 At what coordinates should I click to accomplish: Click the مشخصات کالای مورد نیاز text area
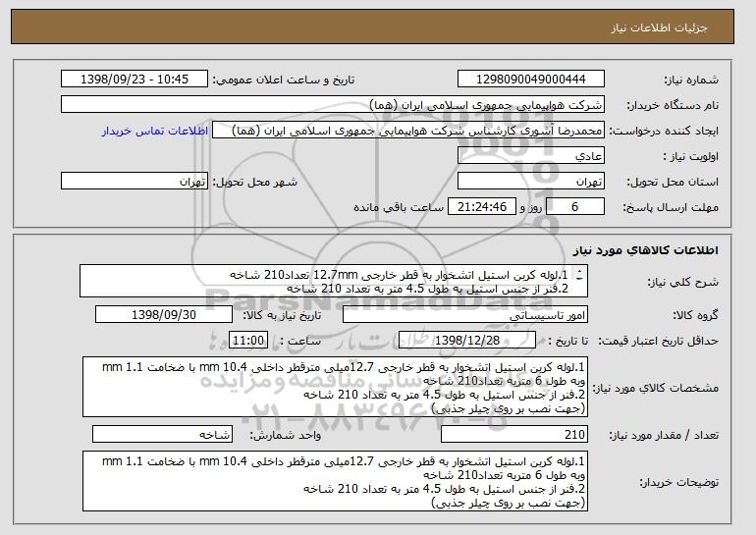[x=335, y=387]
